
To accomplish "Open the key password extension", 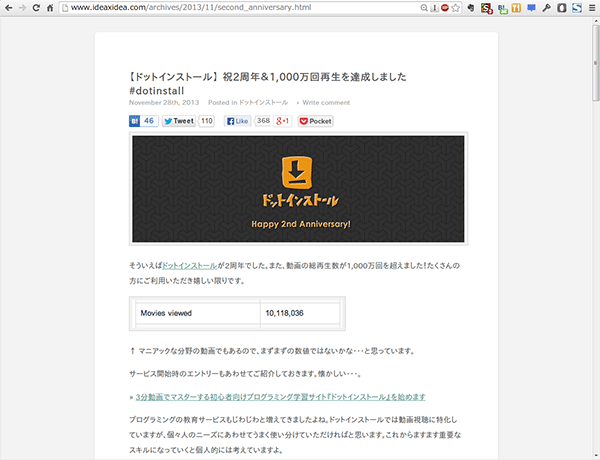I will click(x=546, y=8).
